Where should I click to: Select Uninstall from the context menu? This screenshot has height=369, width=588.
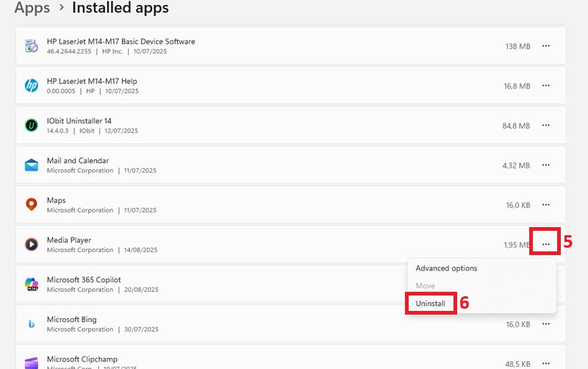point(431,304)
